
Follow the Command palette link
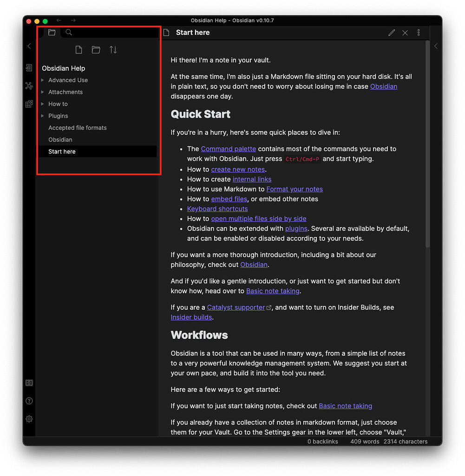point(228,148)
